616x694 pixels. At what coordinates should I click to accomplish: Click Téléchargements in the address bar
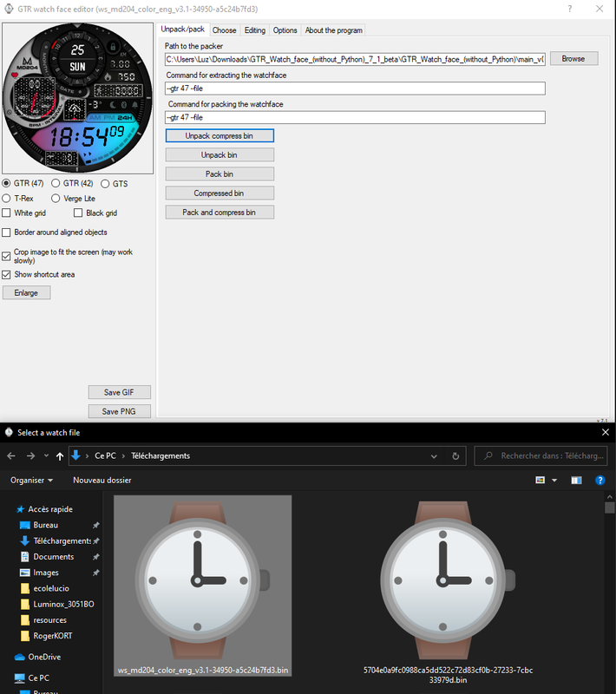(161, 456)
